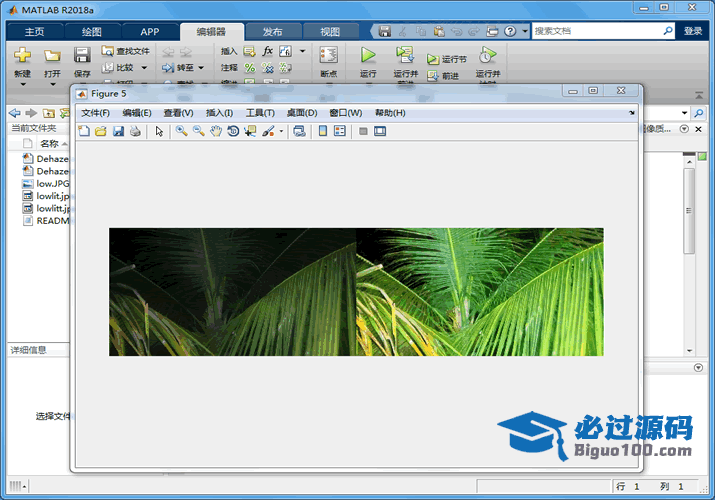
Task: Click the 查找文件 (Find Files) button
Action: 126,51
